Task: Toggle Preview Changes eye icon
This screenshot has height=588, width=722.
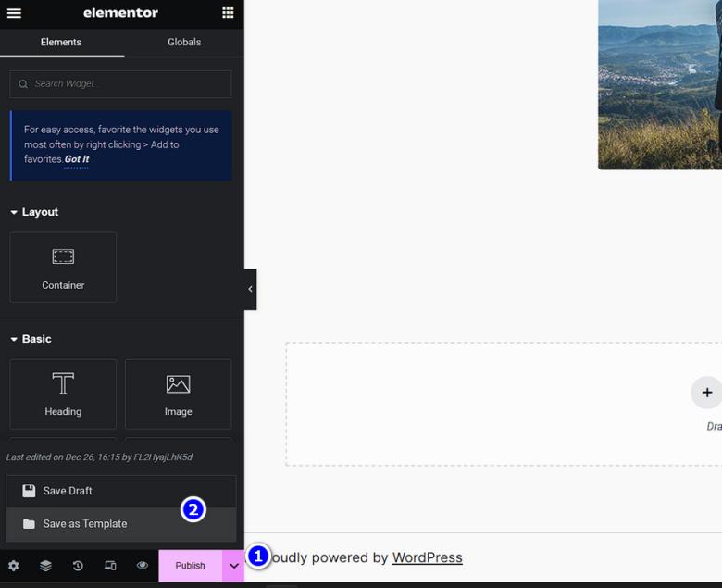Action: [x=143, y=565]
